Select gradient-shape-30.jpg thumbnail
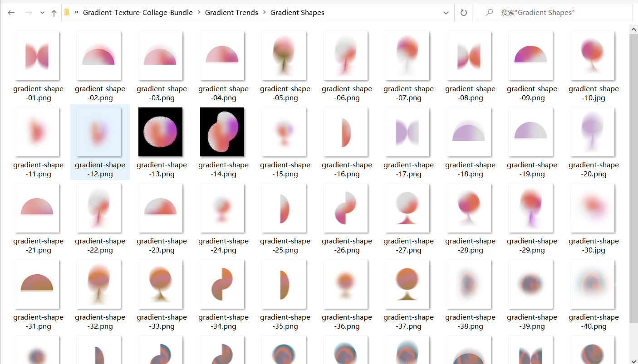 [x=593, y=208]
